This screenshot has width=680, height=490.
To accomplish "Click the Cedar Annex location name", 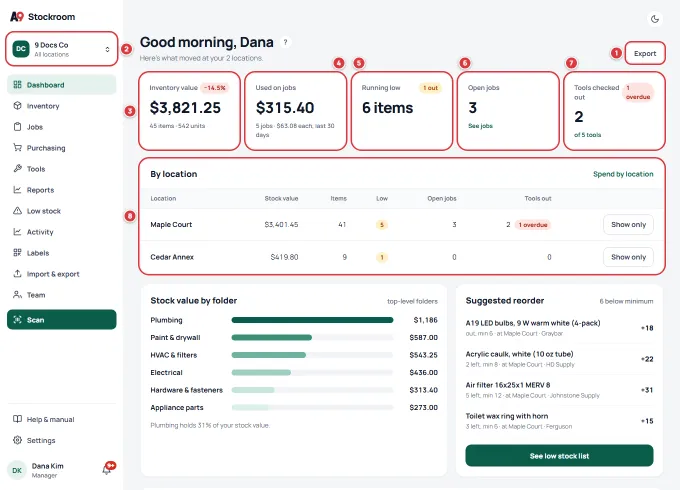I will (172, 257).
